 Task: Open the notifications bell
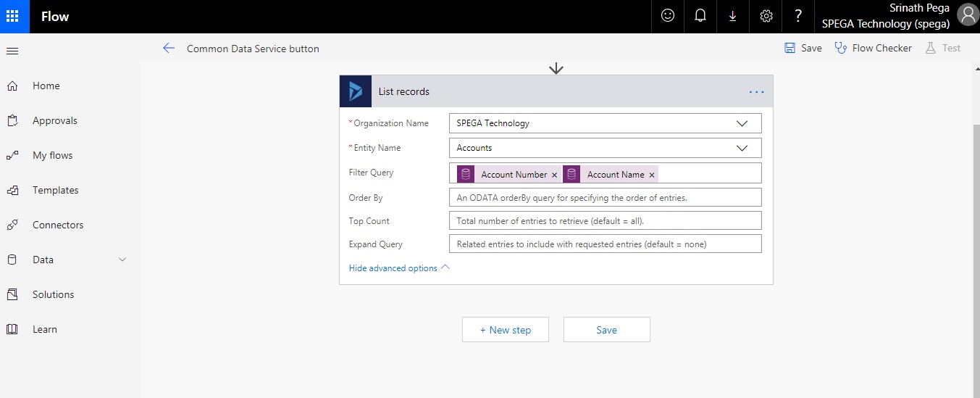700,16
